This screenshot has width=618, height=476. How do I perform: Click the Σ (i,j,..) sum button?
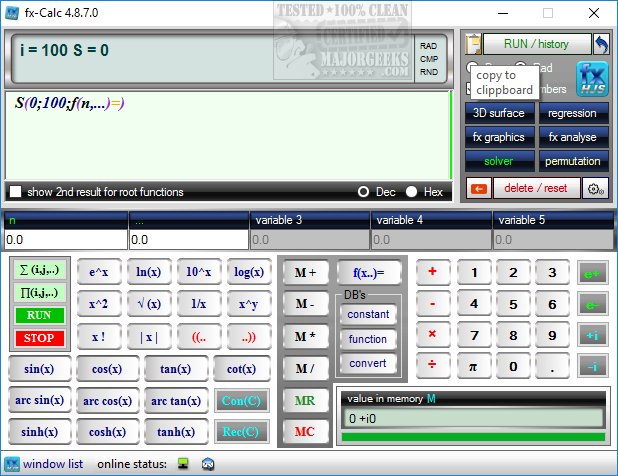tap(39, 270)
